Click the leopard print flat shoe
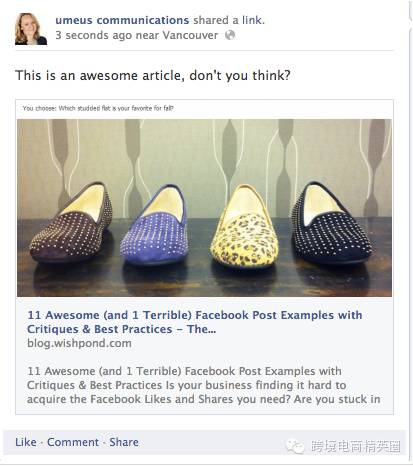The image size is (413, 466). pos(244,227)
